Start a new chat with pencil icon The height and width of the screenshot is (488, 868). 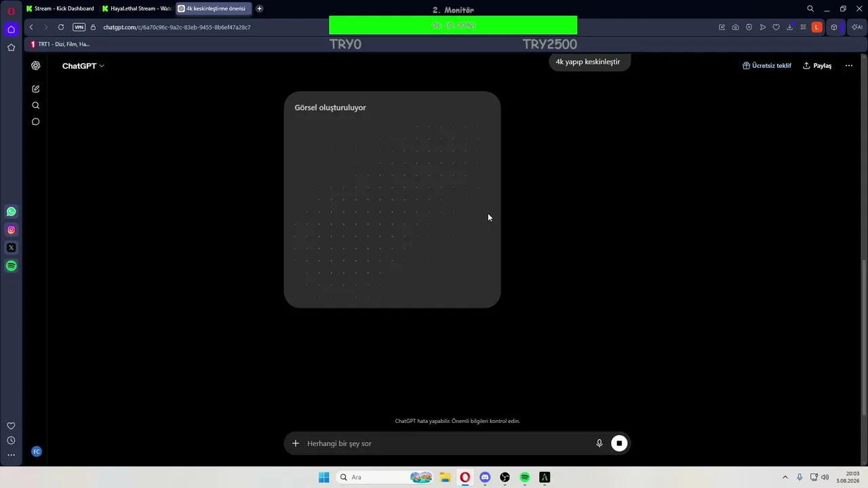pos(36,89)
